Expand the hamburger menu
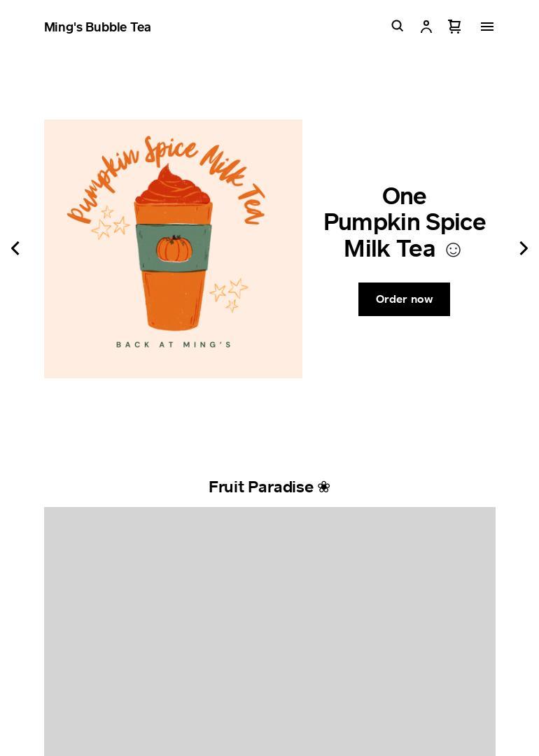 click(487, 27)
